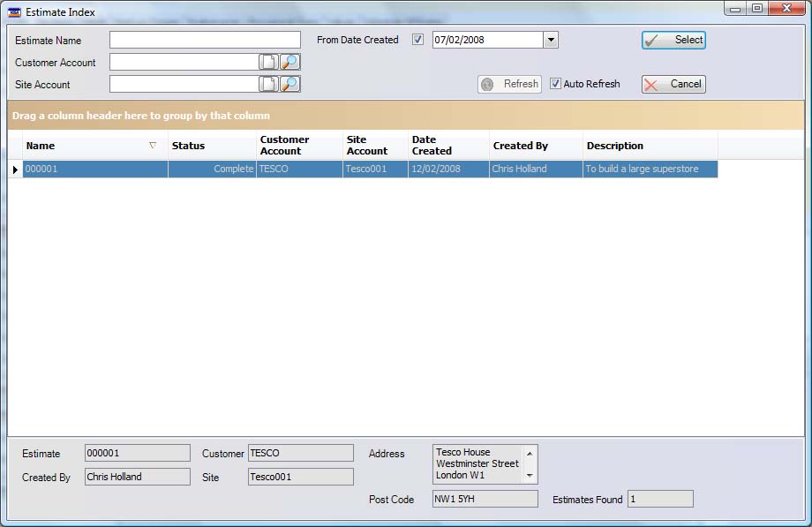The image size is (812, 527).
Task: Disable Auto Refresh
Action: (554, 84)
